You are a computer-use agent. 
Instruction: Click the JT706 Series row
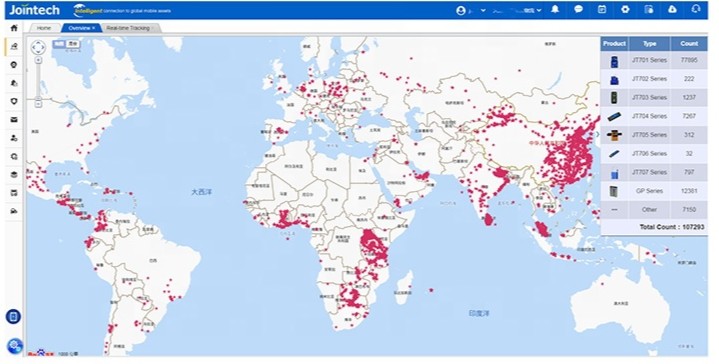pyautogui.click(x=654, y=154)
